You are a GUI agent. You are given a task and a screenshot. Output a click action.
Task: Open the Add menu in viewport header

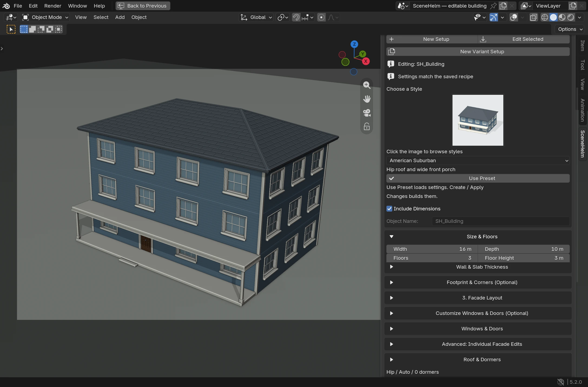[x=120, y=17]
